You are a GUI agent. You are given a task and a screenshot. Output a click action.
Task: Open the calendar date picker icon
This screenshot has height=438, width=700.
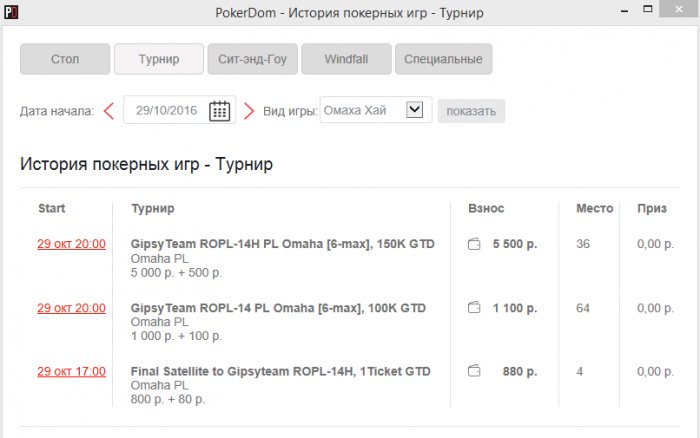[220, 111]
